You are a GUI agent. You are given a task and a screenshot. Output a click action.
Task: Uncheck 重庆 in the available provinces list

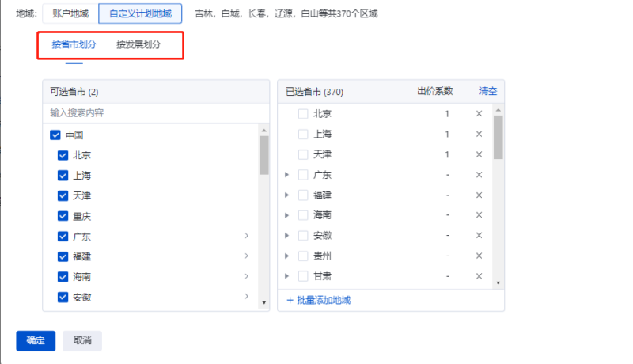click(63, 216)
